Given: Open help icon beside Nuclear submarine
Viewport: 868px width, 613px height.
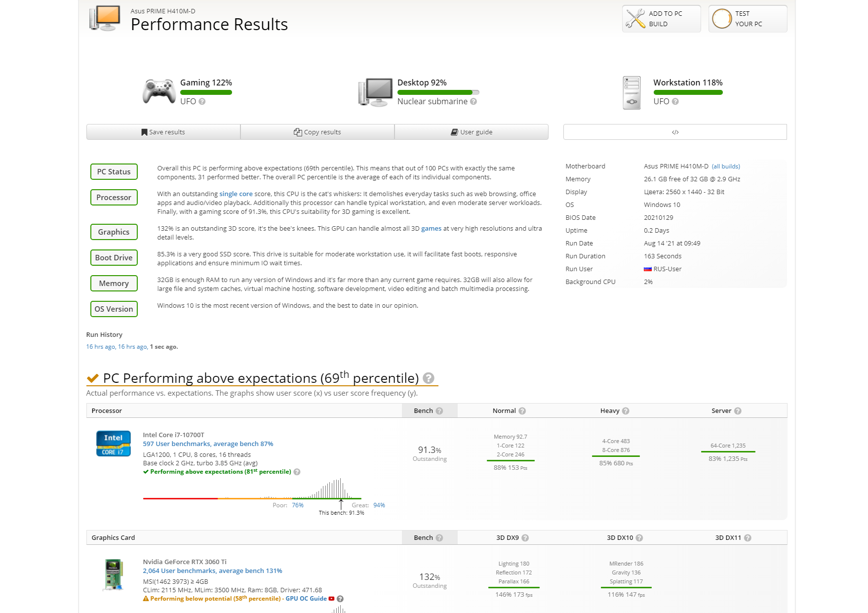Looking at the screenshot, I should click(x=473, y=101).
